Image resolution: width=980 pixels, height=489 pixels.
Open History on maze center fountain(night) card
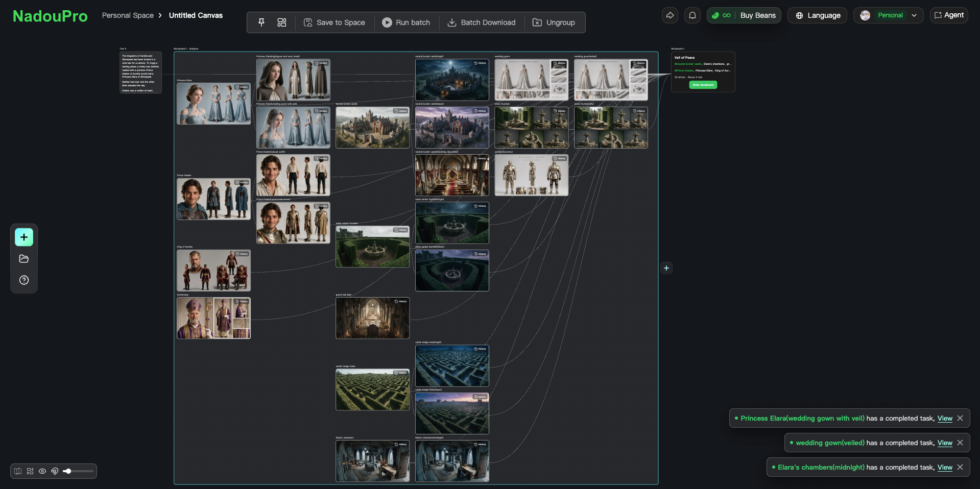[x=481, y=206]
